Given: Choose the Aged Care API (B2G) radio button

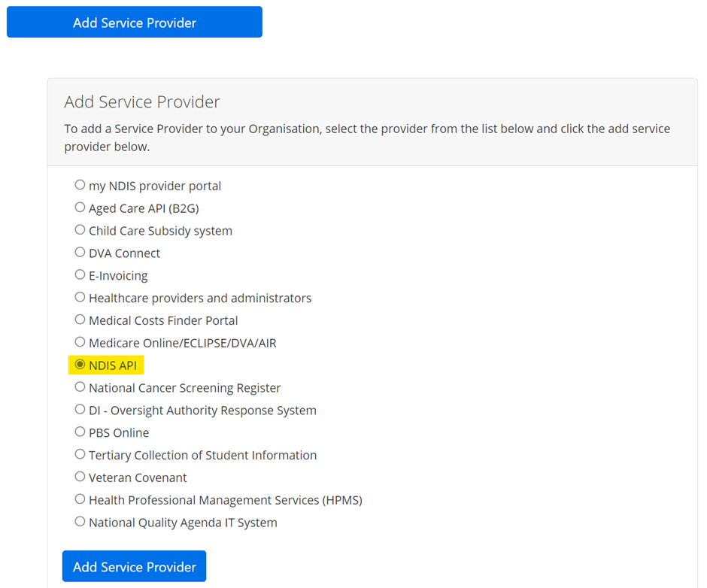Looking at the screenshot, I should tap(80, 208).
